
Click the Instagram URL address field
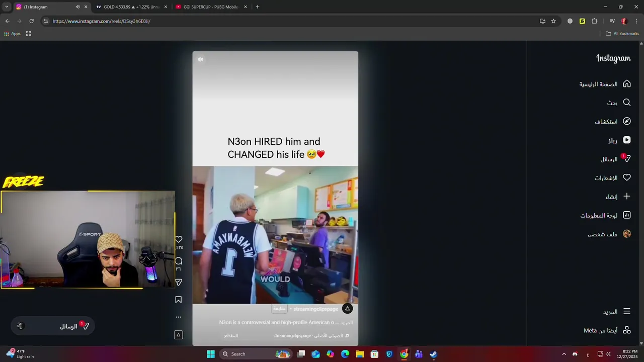click(292, 21)
